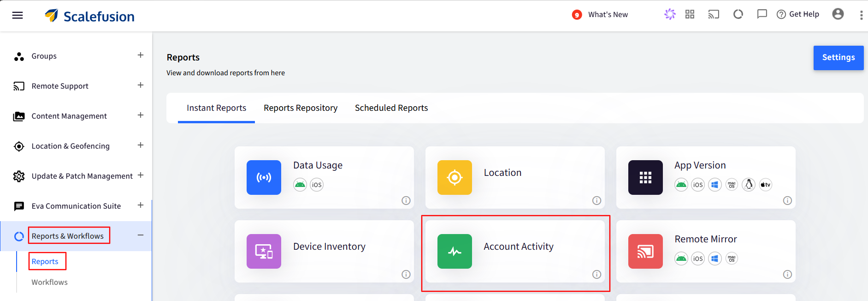Click the dark App Version grid icon
The image size is (868, 301).
645,177
